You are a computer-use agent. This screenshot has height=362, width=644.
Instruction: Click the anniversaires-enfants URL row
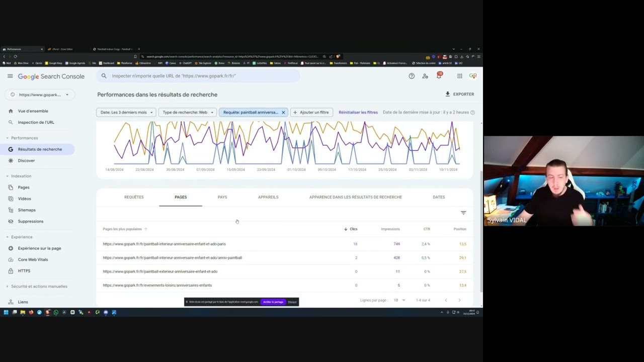[x=285, y=285]
